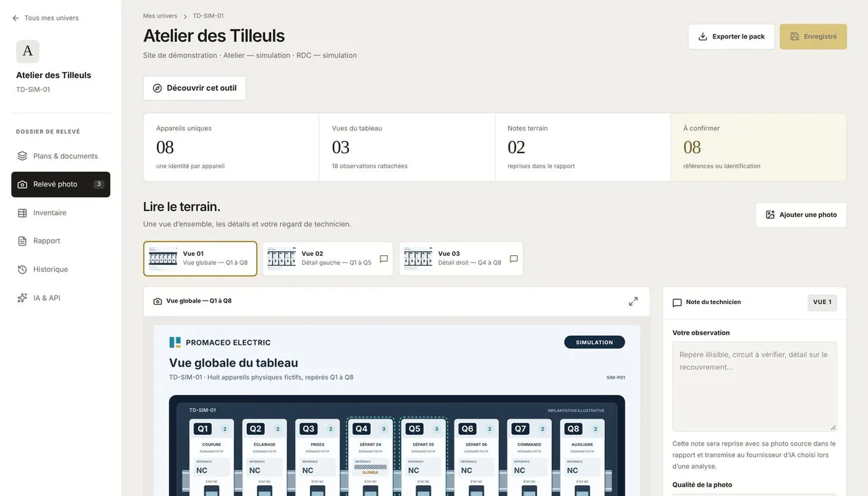Click the Q8 AUXILIAIRE device in photo
This screenshot has width=868, height=496.
click(x=582, y=458)
